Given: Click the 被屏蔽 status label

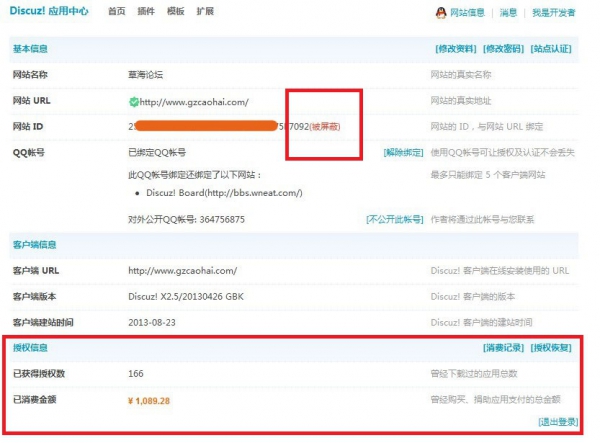Looking at the screenshot, I should point(324,127).
